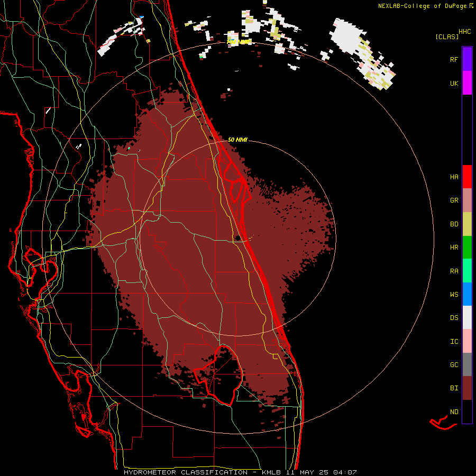Click the GC legend label
The image size is (476, 476).
[454, 365]
